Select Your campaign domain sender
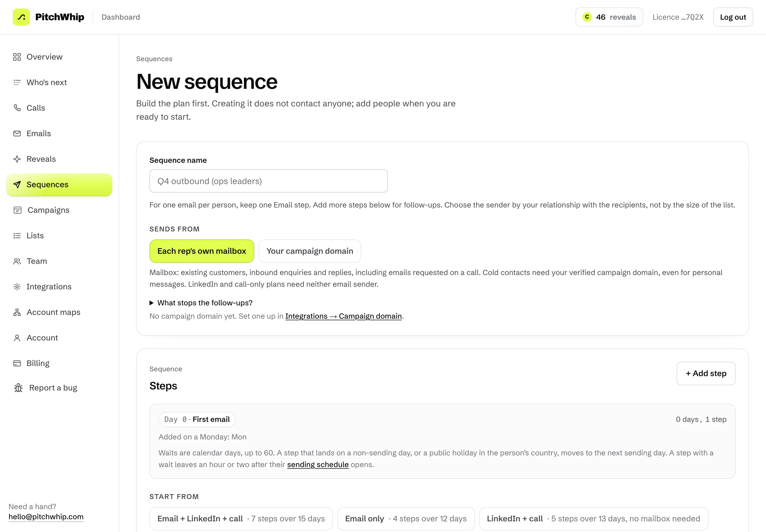The width and height of the screenshot is (766, 532). (310, 251)
